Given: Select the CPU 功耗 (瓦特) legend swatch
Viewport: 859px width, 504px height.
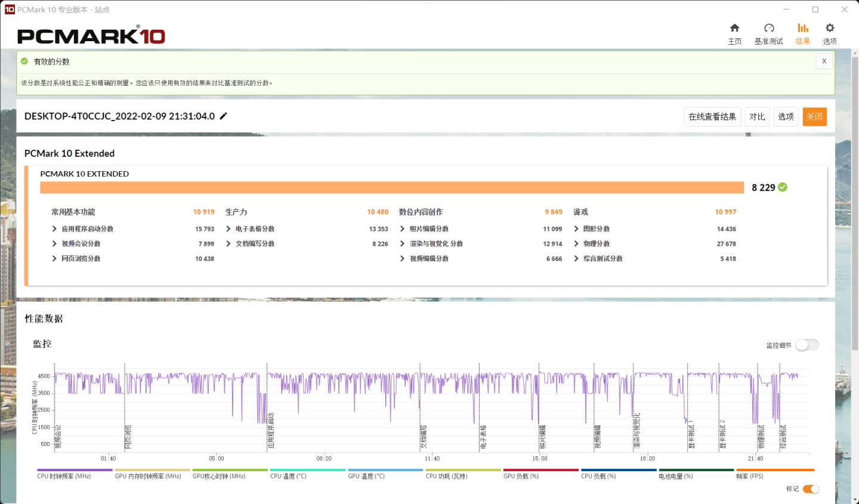Looking at the screenshot, I should pyautogui.click(x=463, y=470).
